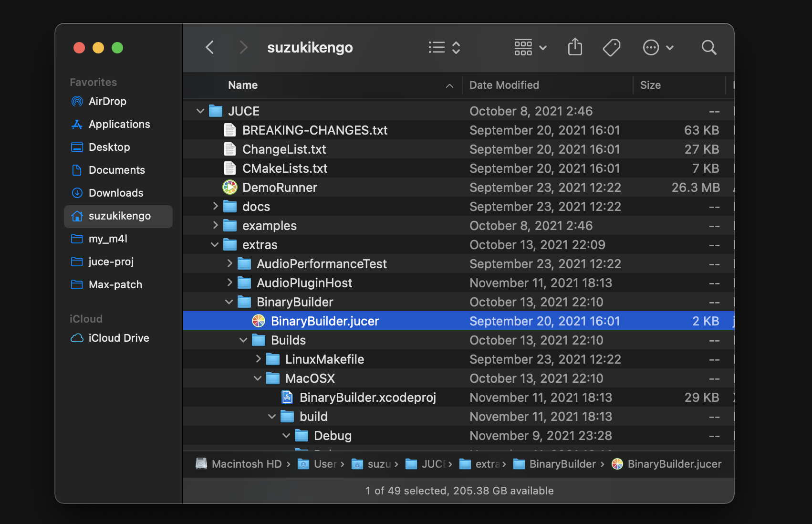Click suzu home in the path bar
Image resolution: width=812 pixels, height=524 pixels.
(371, 464)
